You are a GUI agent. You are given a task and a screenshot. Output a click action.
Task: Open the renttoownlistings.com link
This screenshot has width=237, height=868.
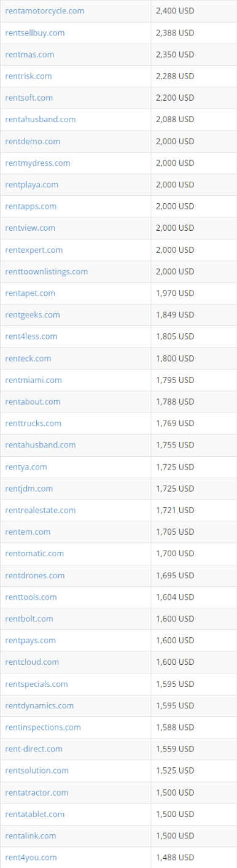click(47, 271)
